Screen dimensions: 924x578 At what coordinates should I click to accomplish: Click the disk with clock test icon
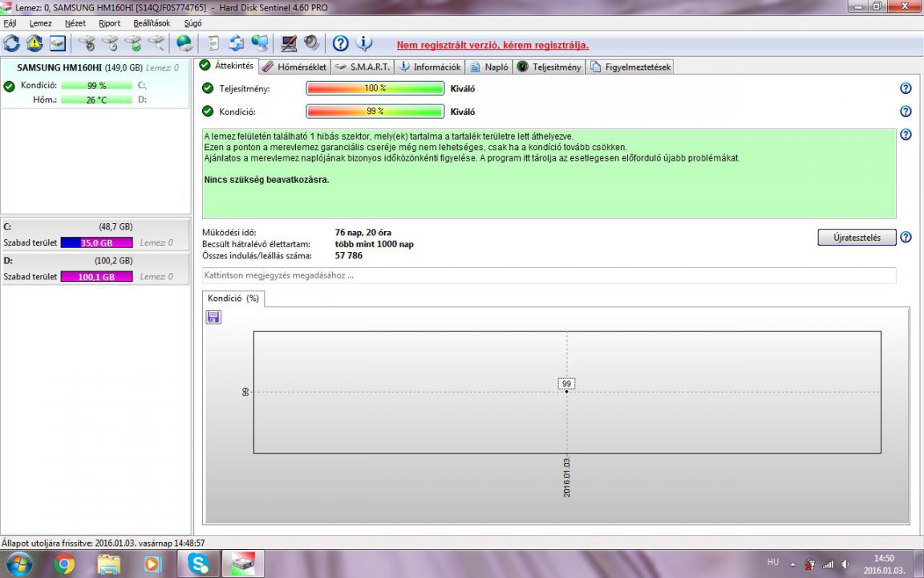110,43
